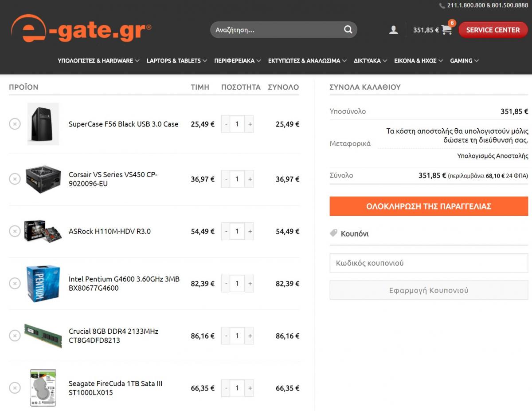
Task: Click the phone number 211.1.800.800 text
Action: tap(466, 5)
